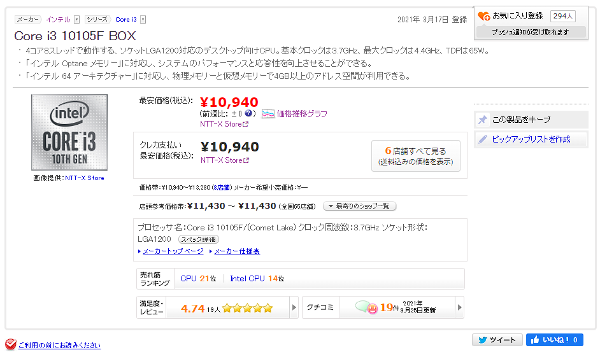Screen dimensions: 600x364
Task: Click the pink review face icon
Action: tap(371, 308)
